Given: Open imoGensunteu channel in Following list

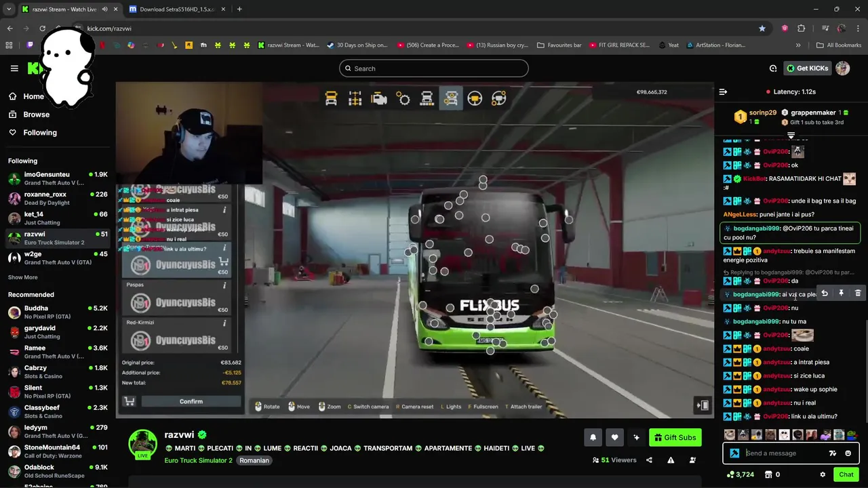Looking at the screenshot, I should (x=58, y=178).
